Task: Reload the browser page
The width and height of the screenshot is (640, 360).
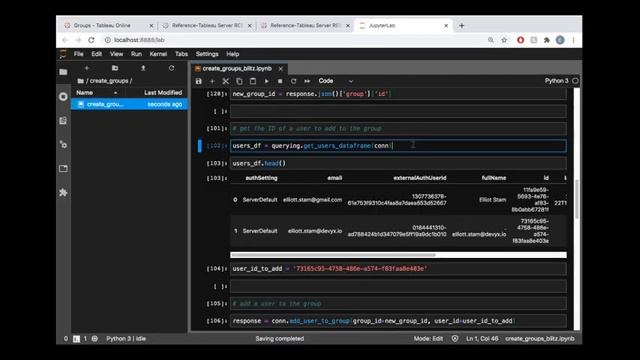Action: point(91,40)
